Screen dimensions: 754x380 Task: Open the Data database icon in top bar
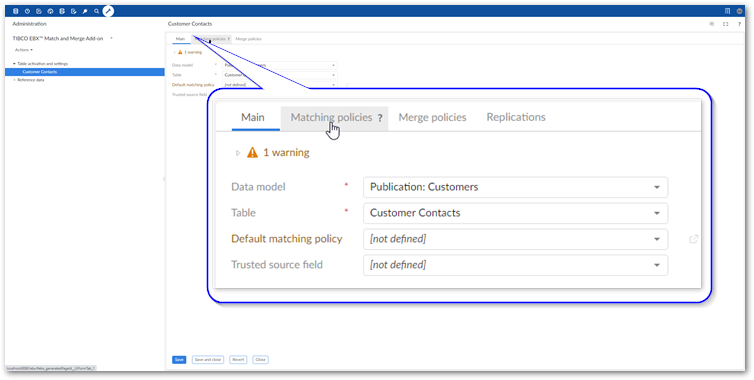click(16, 11)
